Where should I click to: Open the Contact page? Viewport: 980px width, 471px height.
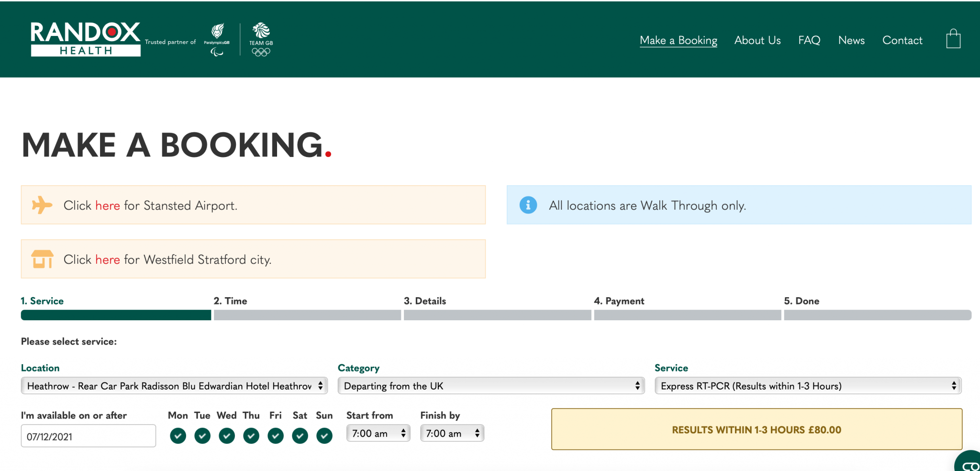click(x=902, y=40)
